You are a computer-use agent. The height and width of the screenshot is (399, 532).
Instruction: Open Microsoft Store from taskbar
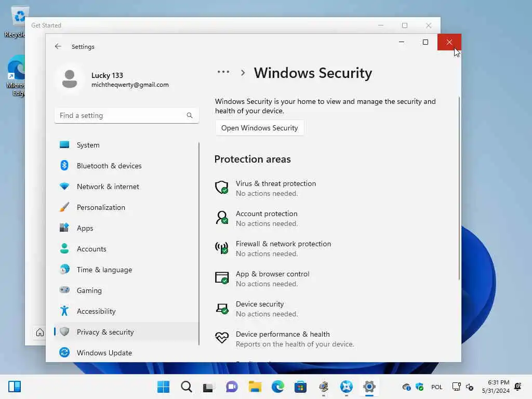click(300, 387)
